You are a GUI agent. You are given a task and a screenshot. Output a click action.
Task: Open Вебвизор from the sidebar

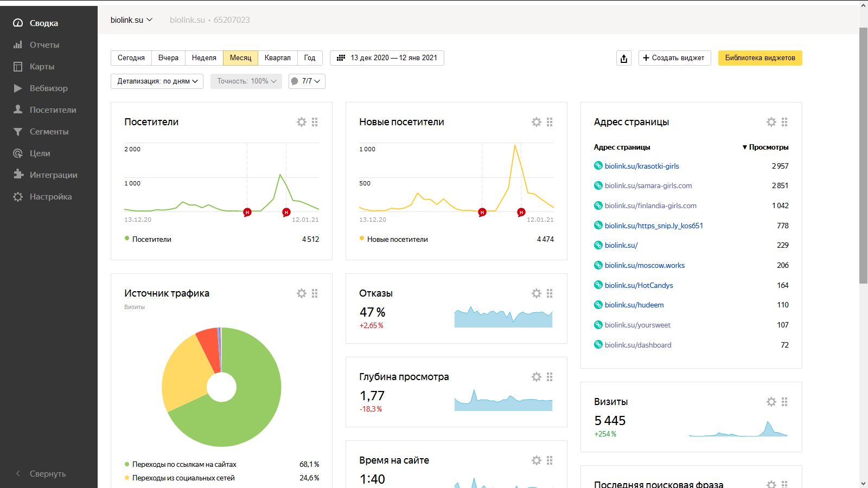click(x=48, y=88)
